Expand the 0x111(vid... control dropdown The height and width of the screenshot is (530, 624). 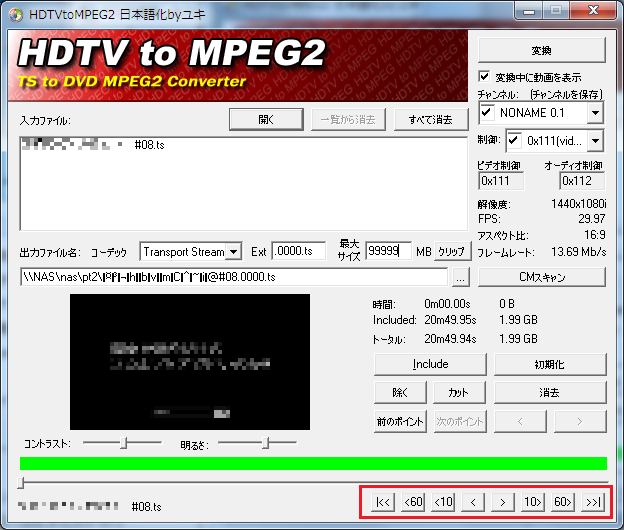(596, 141)
